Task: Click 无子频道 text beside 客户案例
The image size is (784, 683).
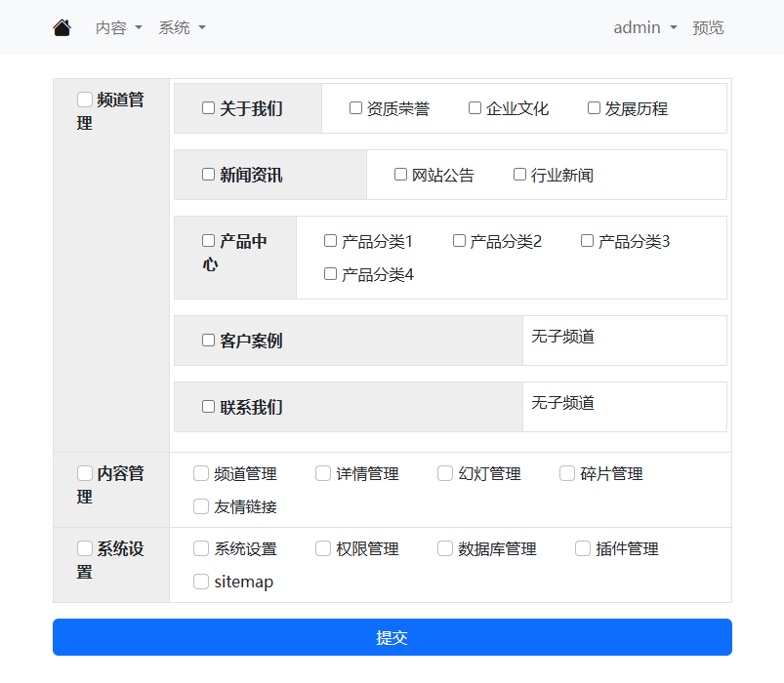Action: [x=562, y=337]
